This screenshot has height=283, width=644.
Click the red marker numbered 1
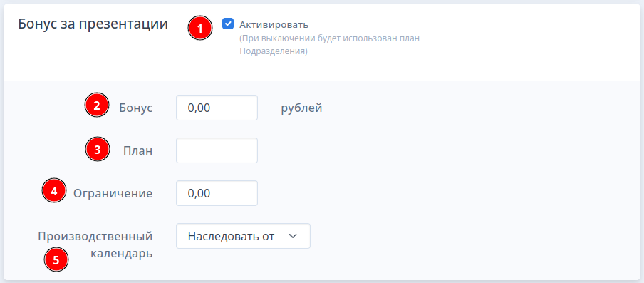click(200, 29)
